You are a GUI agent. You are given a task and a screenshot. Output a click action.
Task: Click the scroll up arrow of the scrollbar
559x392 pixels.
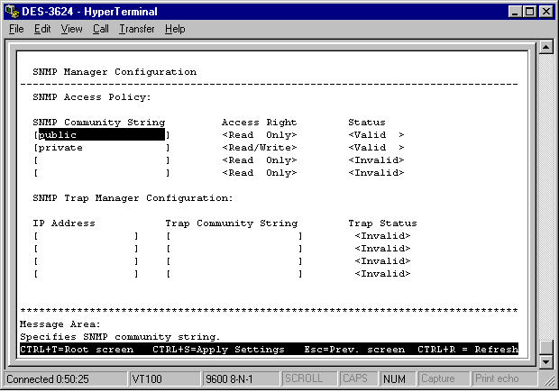click(x=545, y=47)
